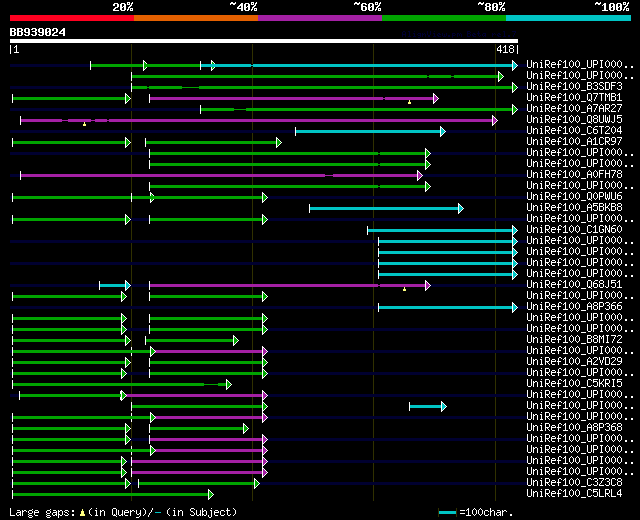The image size is (640, 520).
Task: Click the green alignment segment in Q7TMB1 row
Action: [x=71, y=98]
